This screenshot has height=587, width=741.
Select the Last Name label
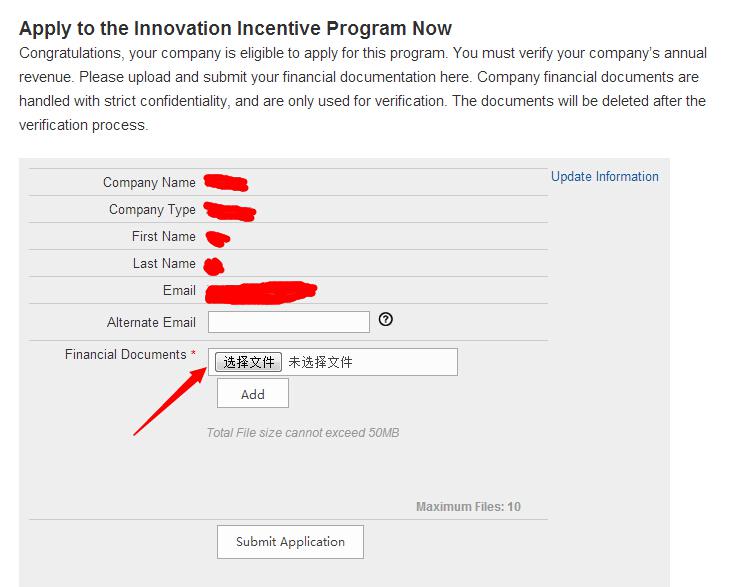164,263
